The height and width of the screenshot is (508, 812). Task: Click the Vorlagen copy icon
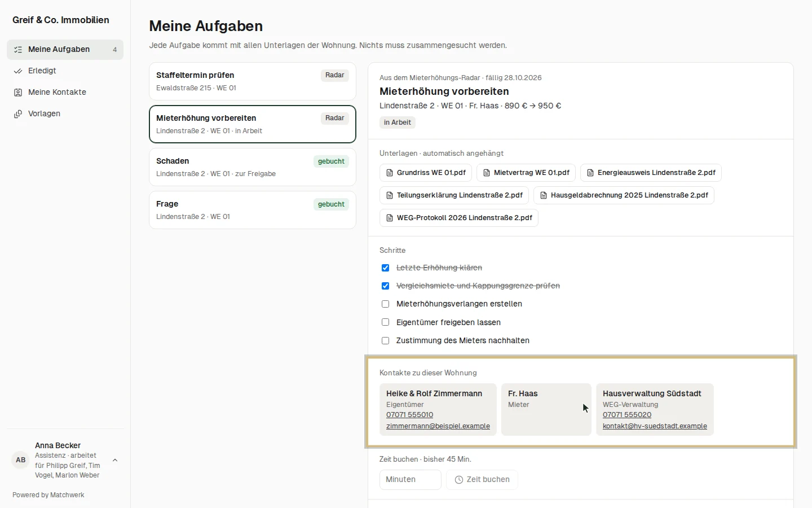pyautogui.click(x=18, y=114)
